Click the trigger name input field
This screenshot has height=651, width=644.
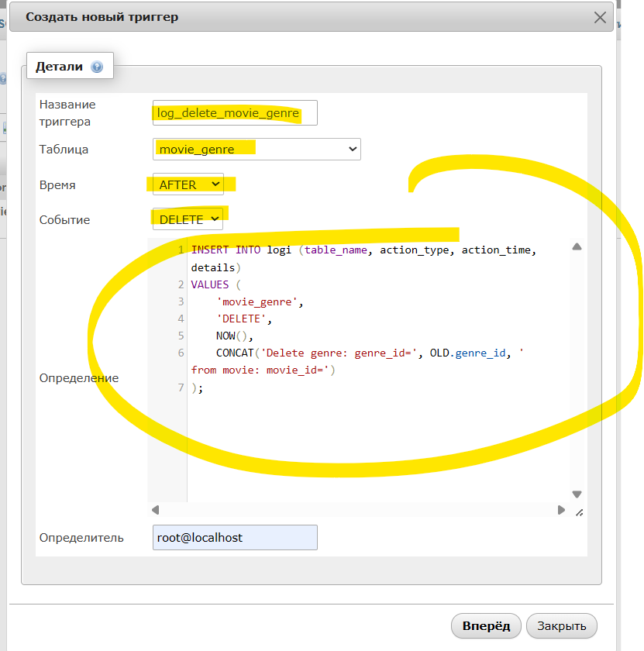click(235, 112)
